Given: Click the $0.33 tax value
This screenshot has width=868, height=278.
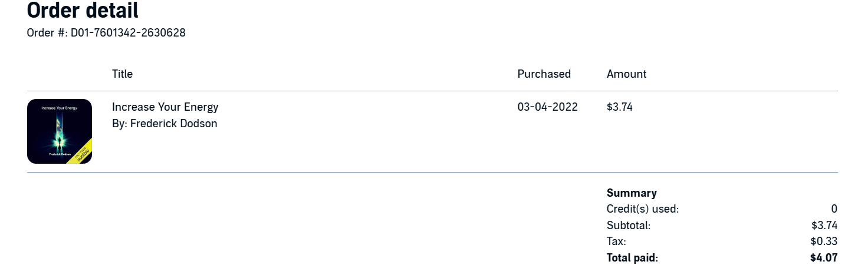Looking at the screenshot, I should pyautogui.click(x=824, y=241).
